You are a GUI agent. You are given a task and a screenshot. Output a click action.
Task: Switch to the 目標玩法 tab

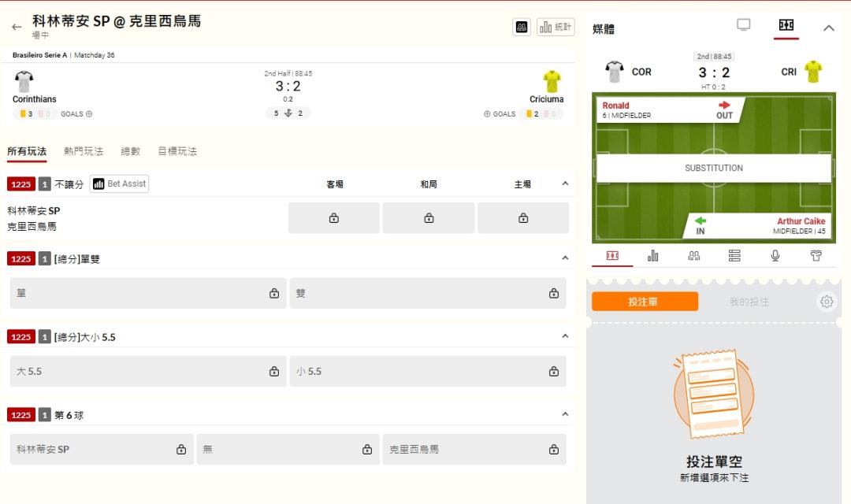[177, 151]
